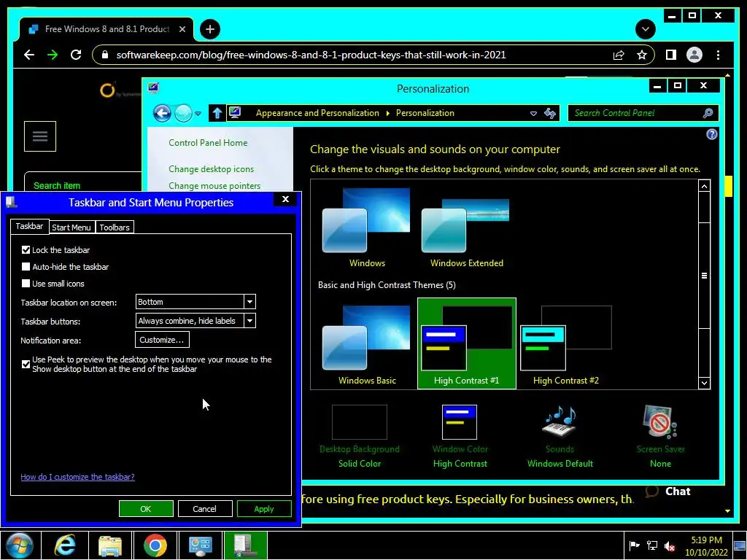
Task: Switch to the Toolbars tab
Action: [x=115, y=227]
